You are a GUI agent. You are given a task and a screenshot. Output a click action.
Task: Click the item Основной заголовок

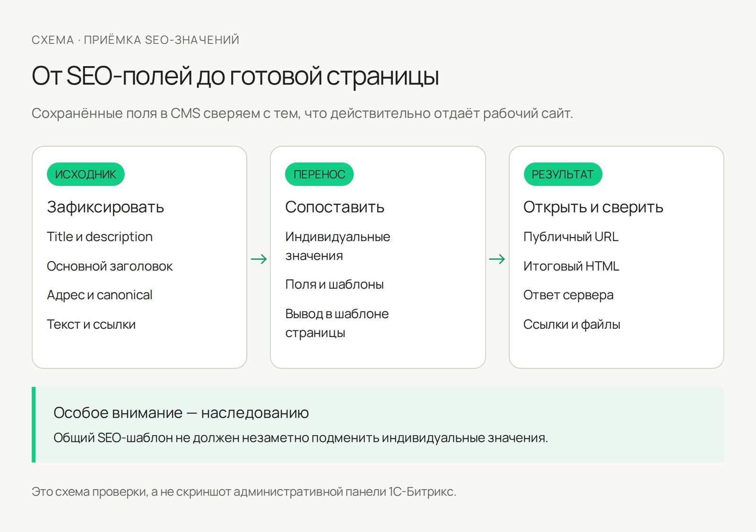point(110,266)
